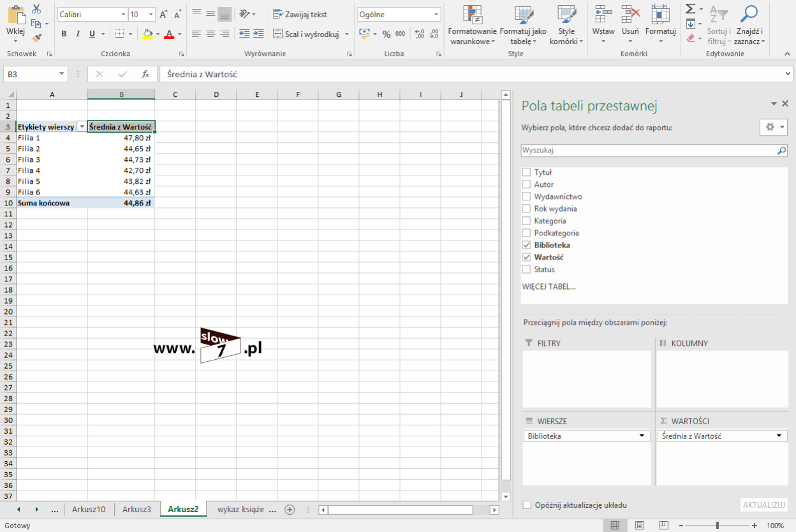Click the Wyszukaj field search box

coord(654,151)
